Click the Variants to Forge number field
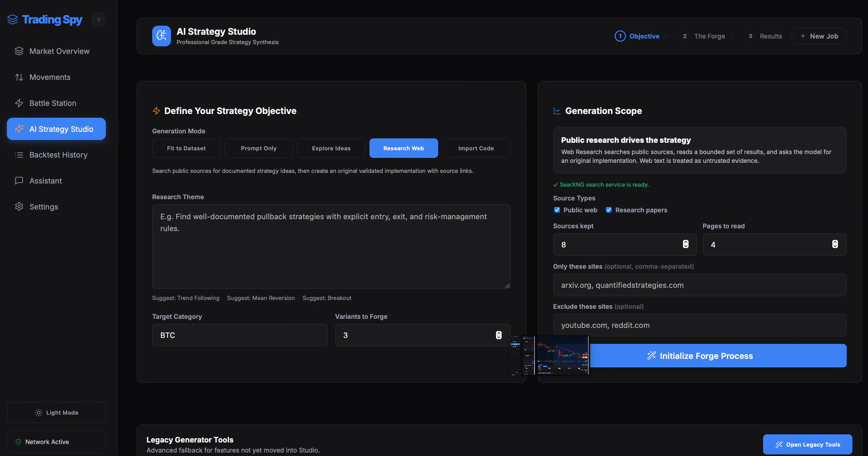 pyautogui.click(x=422, y=335)
